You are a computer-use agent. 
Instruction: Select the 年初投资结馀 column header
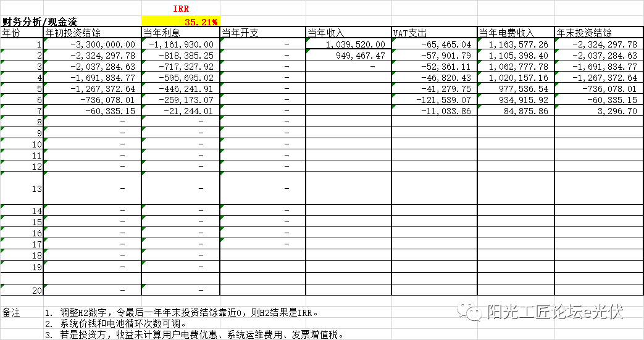pyautogui.click(x=93, y=33)
